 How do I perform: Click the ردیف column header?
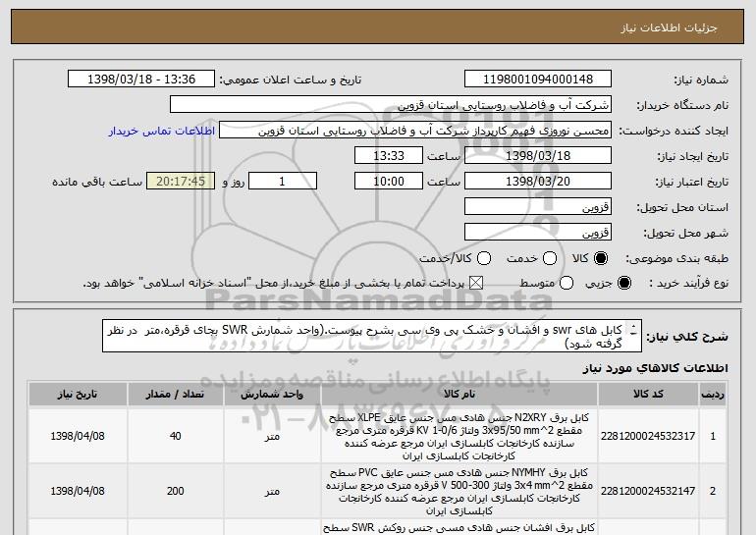click(x=713, y=395)
